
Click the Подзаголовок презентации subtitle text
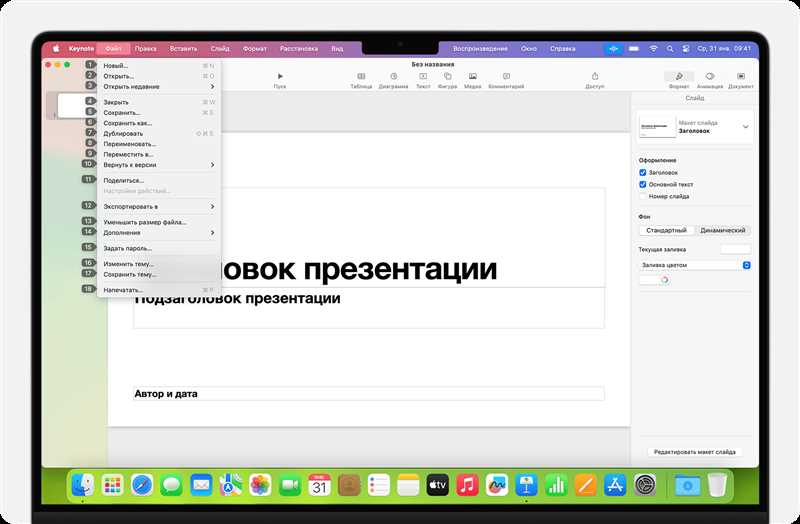[238, 298]
